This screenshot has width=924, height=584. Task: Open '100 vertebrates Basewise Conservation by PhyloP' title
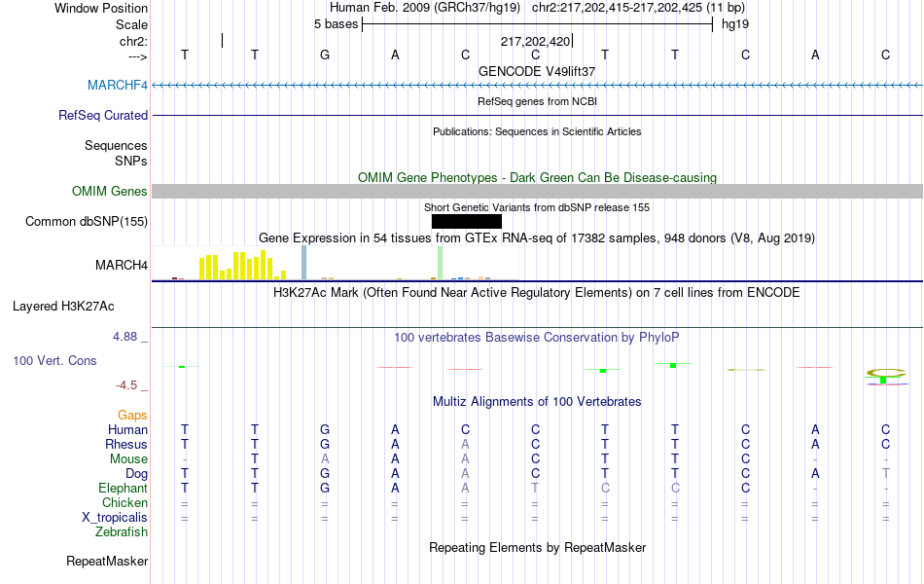[537, 338]
